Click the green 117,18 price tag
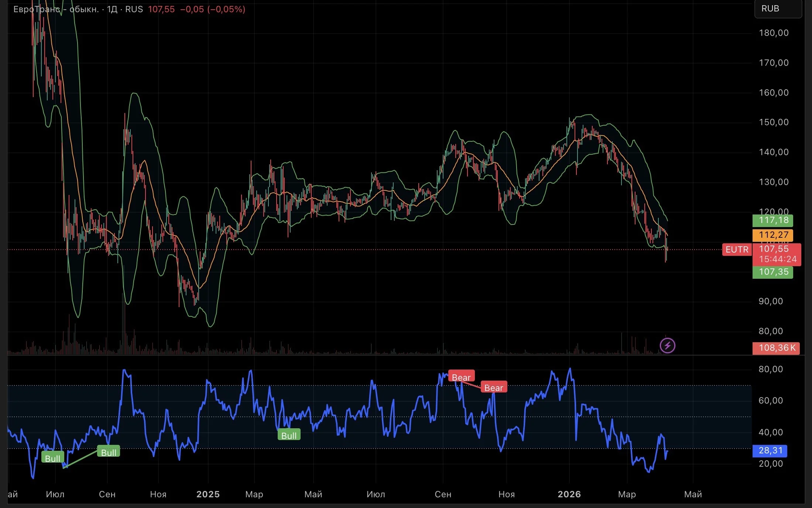The height and width of the screenshot is (508, 812). [x=773, y=220]
